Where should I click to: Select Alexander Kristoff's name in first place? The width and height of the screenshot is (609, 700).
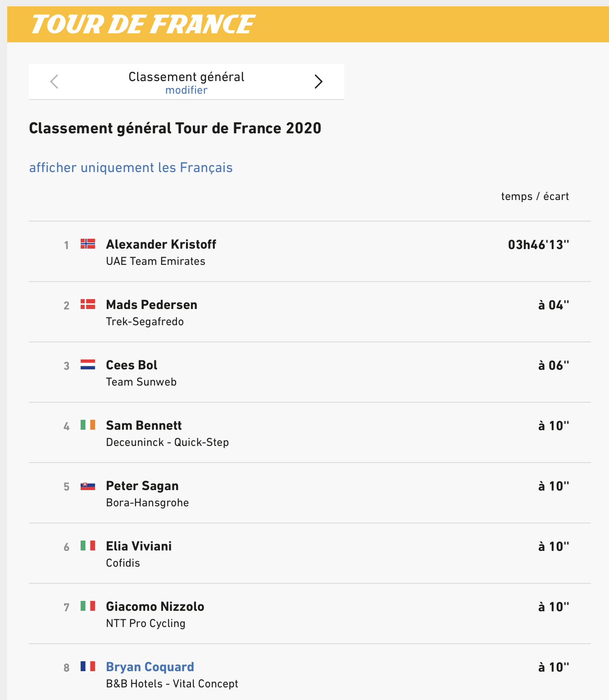(161, 244)
